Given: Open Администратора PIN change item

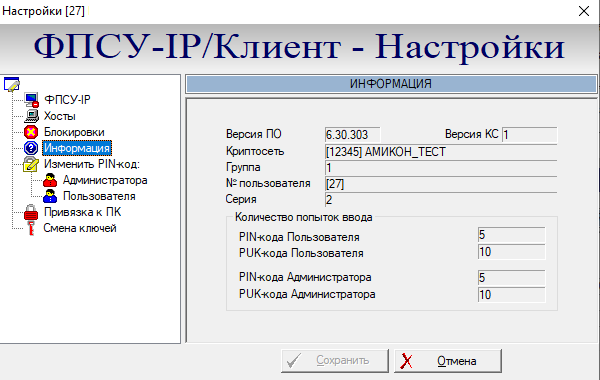Looking at the screenshot, I should point(105,180).
